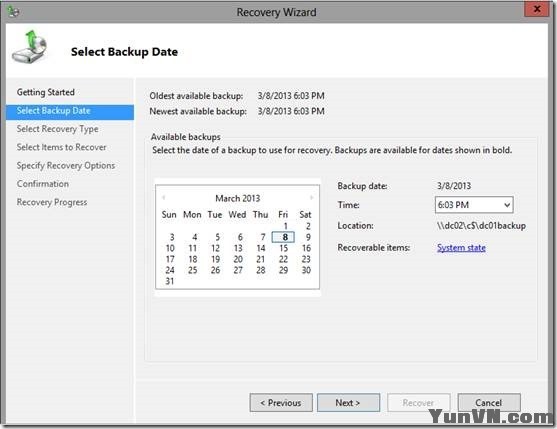Click the Backup date value 3/8/2013
This screenshot has height=429, width=557.
coord(454,186)
